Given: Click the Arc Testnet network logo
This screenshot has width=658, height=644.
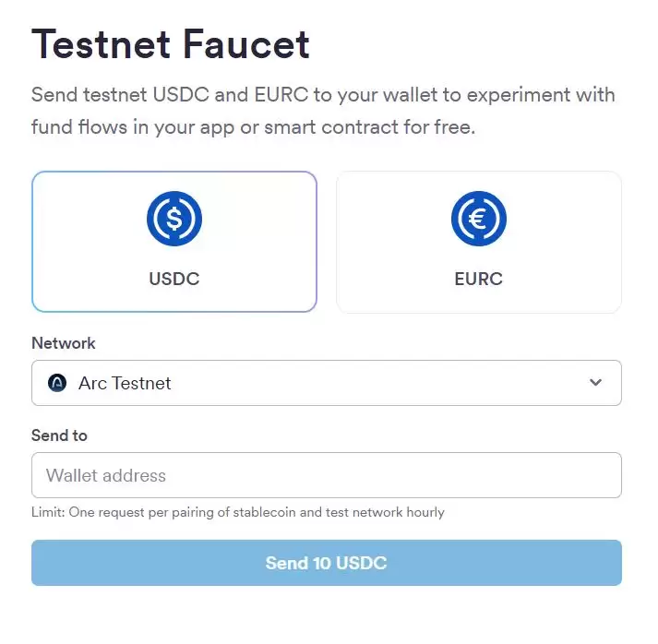Looking at the screenshot, I should (57, 383).
